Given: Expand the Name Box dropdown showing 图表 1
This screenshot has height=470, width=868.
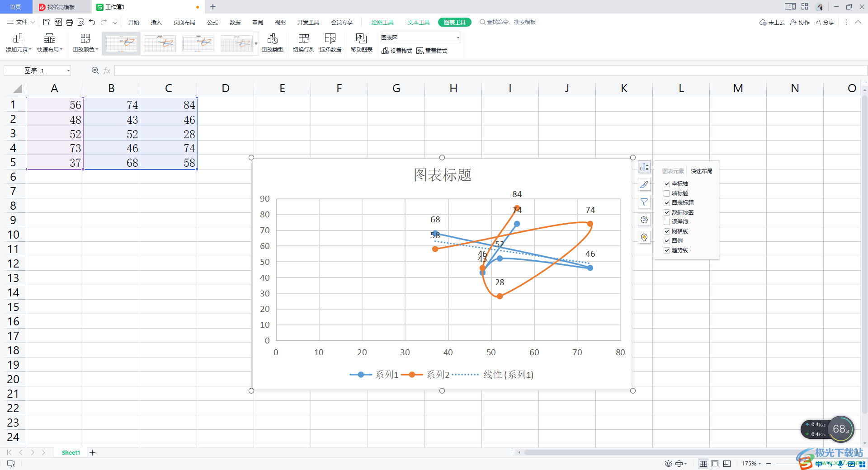Looking at the screenshot, I should (68, 71).
